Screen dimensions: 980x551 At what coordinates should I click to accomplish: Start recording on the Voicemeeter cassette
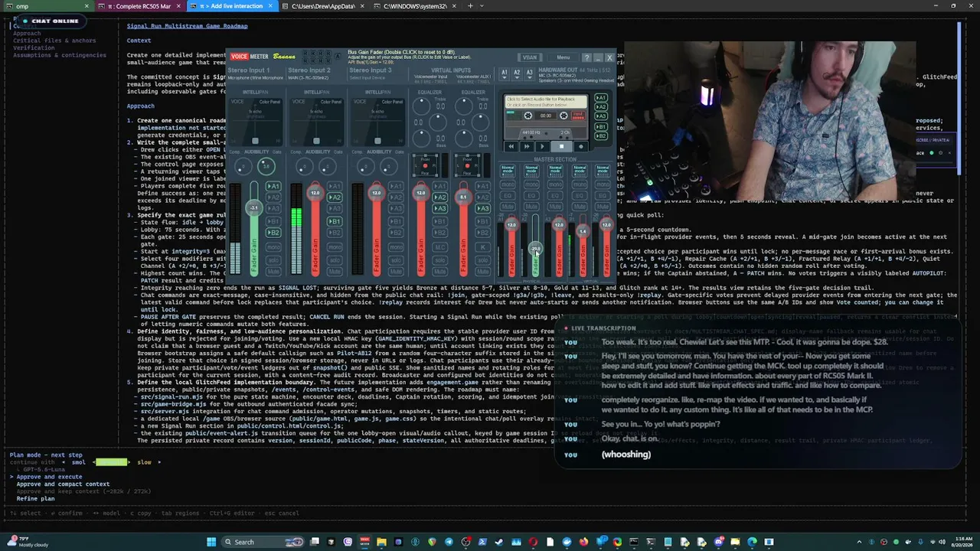[x=580, y=146]
